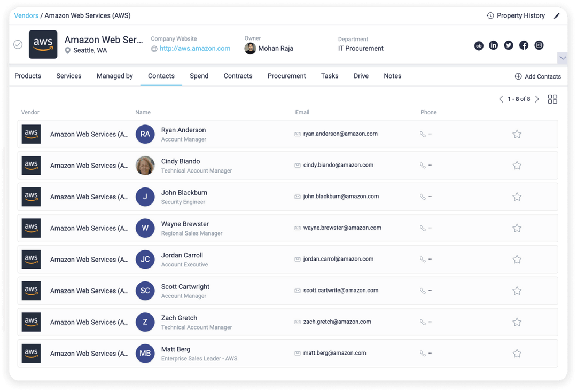The width and height of the screenshot is (577, 392).
Task: Click the Seattle, WA location pin icon
Action: click(x=68, y=50)
